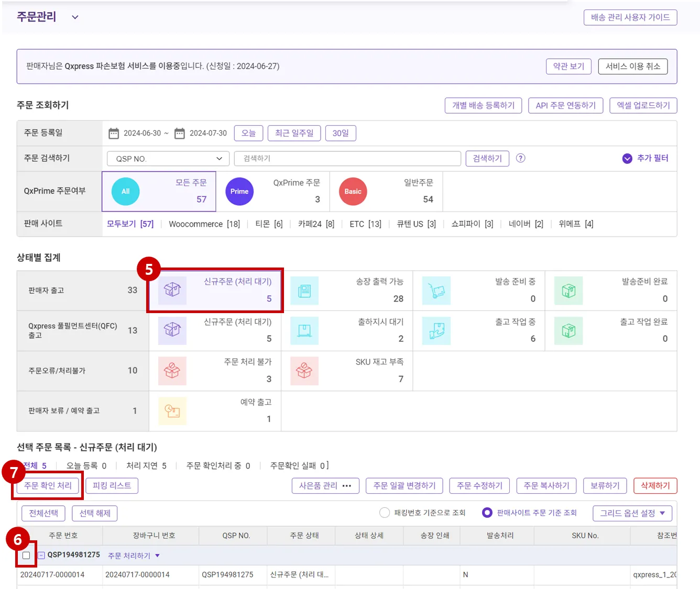Click the 검색하기 search button
The height and width of the screenshot is (589, 700).
click(x=487, y=159)
